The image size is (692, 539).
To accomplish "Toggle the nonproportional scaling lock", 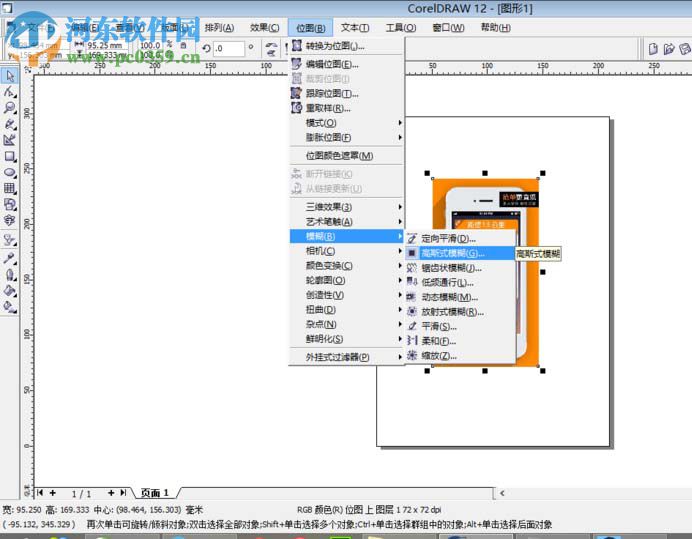I will click(183, 45).
